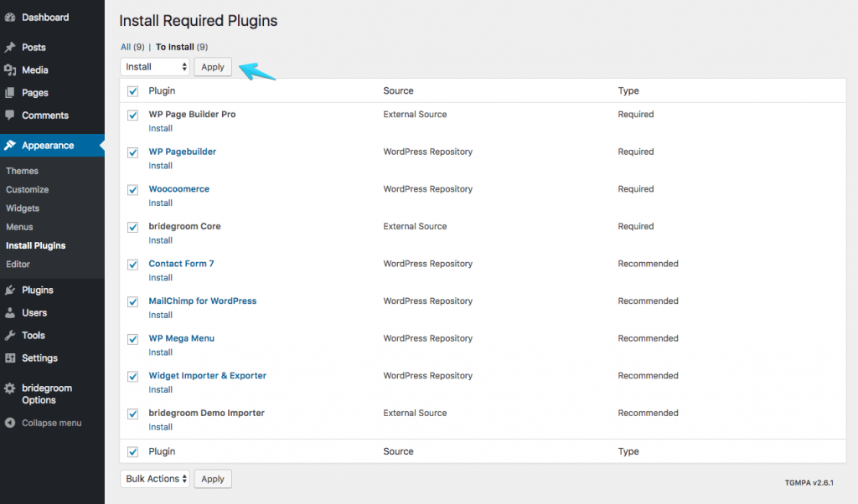
Task: Click the Users person icon
Action: 10,312
